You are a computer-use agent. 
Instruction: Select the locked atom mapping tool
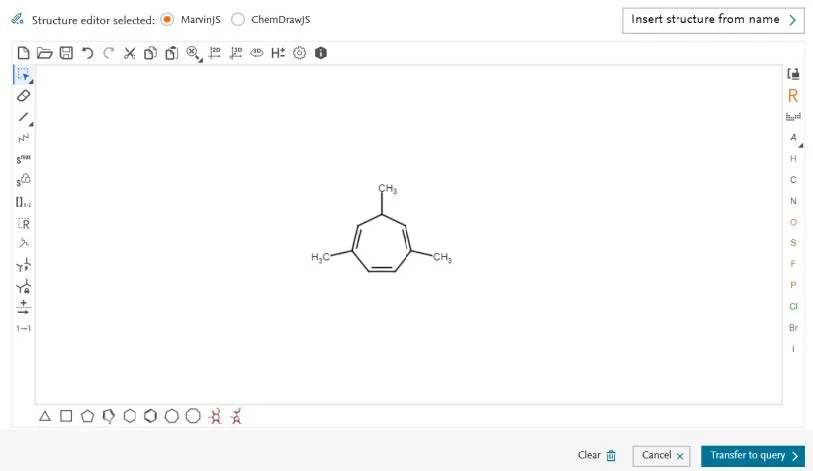23,286
